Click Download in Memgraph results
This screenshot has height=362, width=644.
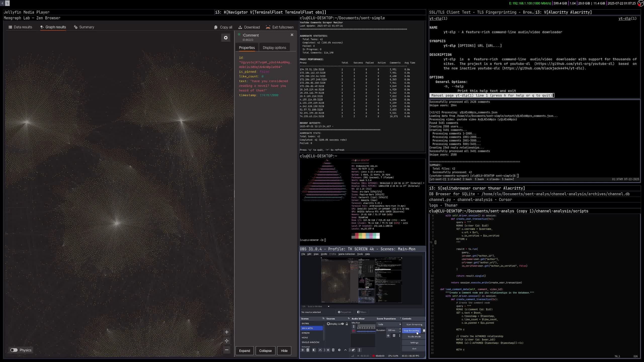pos(249,27)
